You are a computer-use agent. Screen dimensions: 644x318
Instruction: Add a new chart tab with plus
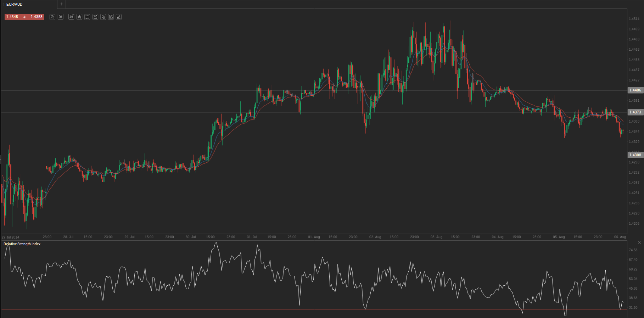[62, 4]
